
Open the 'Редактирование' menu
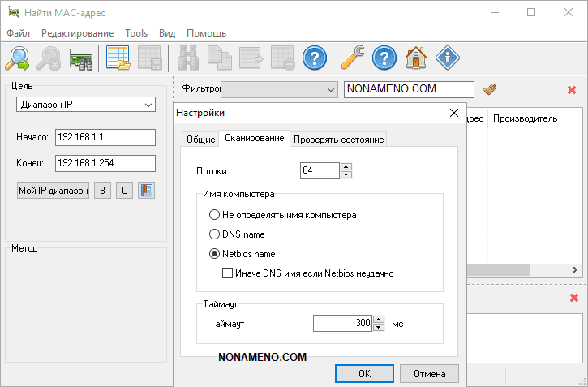[77, 33]
